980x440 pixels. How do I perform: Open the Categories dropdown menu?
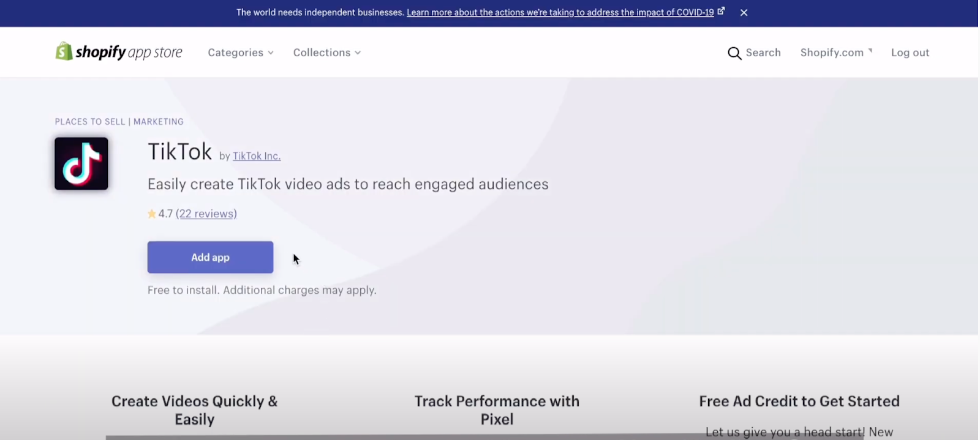click(x=241, y=53)
